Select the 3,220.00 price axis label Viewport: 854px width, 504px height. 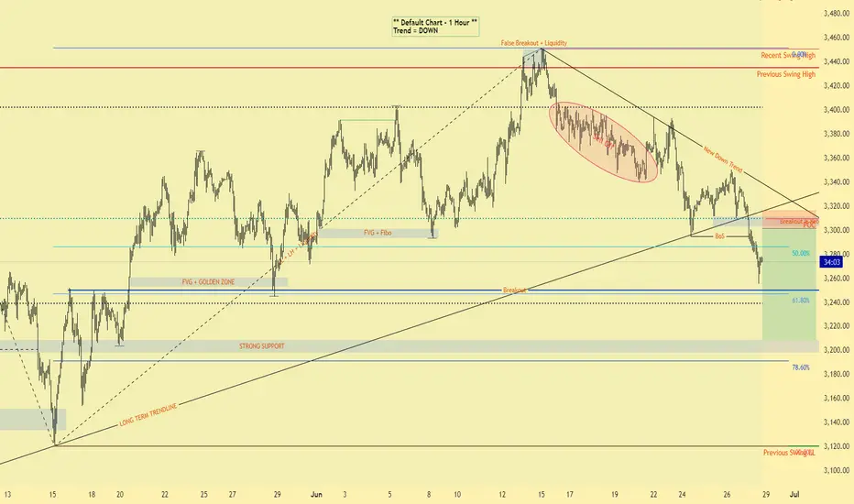click(x=837, y=326)
